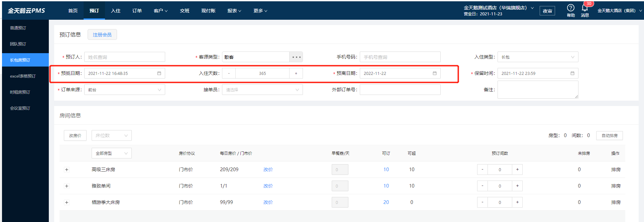Click the 自动排房 button
This screenshot has width=644, height=222.
(610, 135)
